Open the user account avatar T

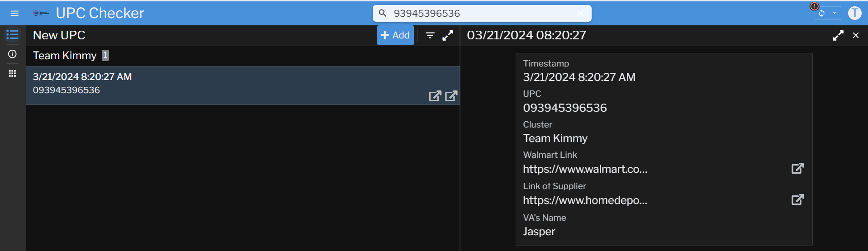pyautogui.click(x=854, y=13)
